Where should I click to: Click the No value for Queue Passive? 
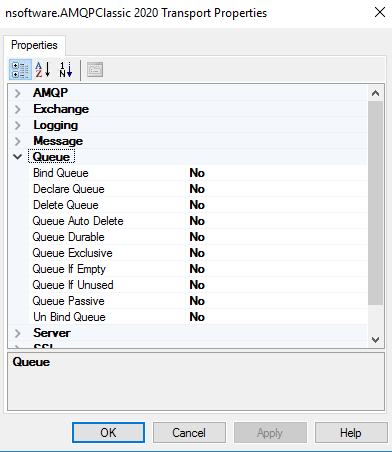click(x=197, y=301)
